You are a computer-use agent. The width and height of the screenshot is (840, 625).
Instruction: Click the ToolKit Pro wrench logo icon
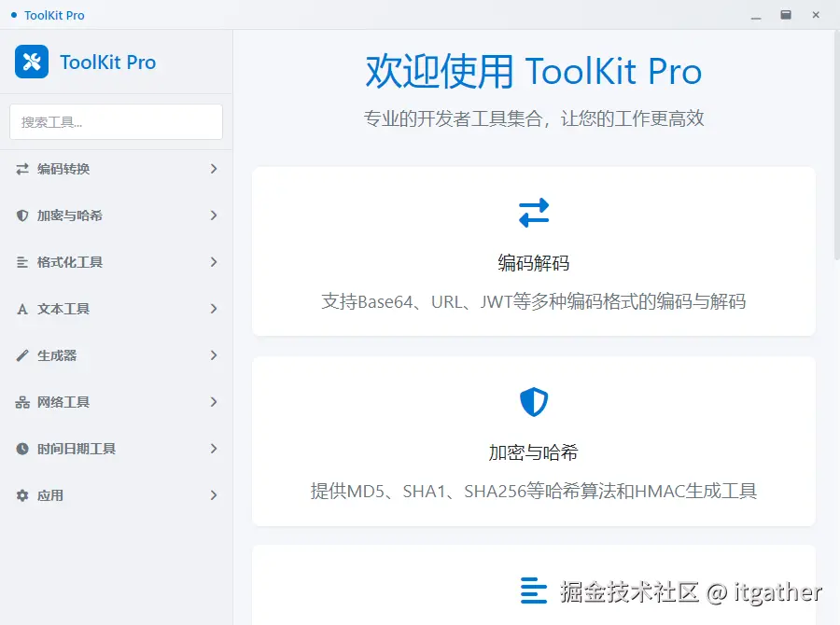point(32,62)
